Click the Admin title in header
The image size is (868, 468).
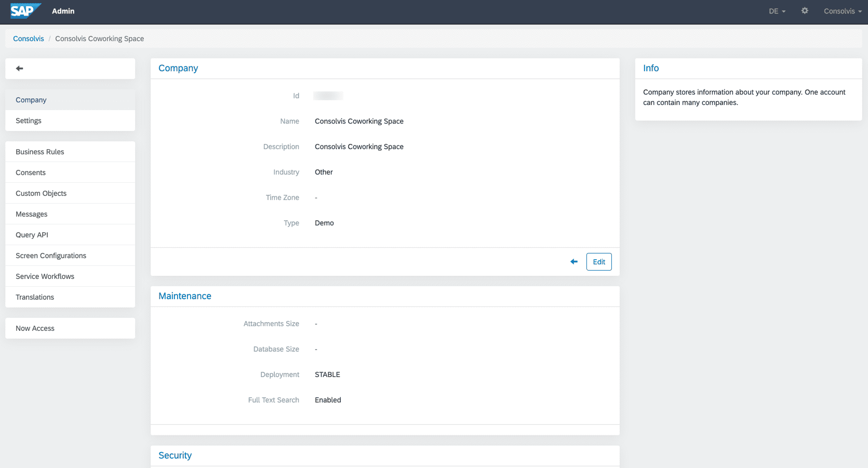63,11
